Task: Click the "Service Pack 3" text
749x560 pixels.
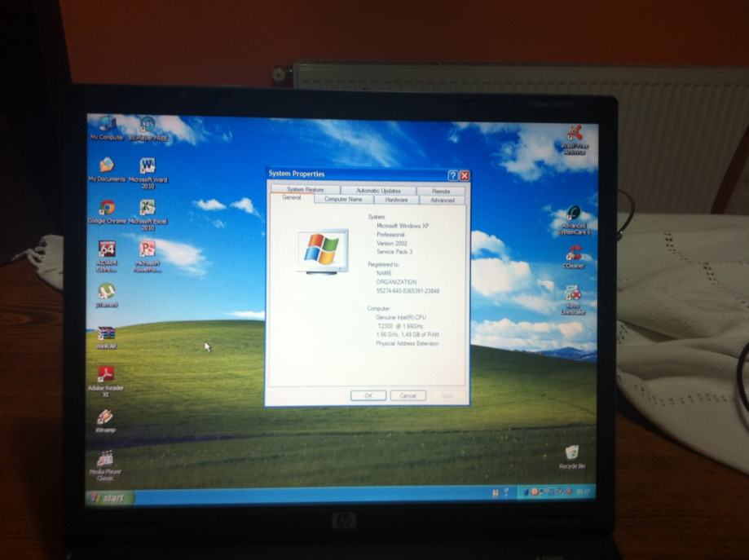Action: (x=394, y=252)
